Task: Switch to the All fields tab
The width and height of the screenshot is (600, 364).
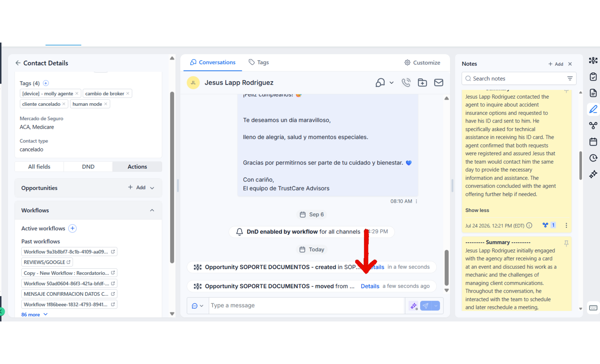Action: (39, 167)
